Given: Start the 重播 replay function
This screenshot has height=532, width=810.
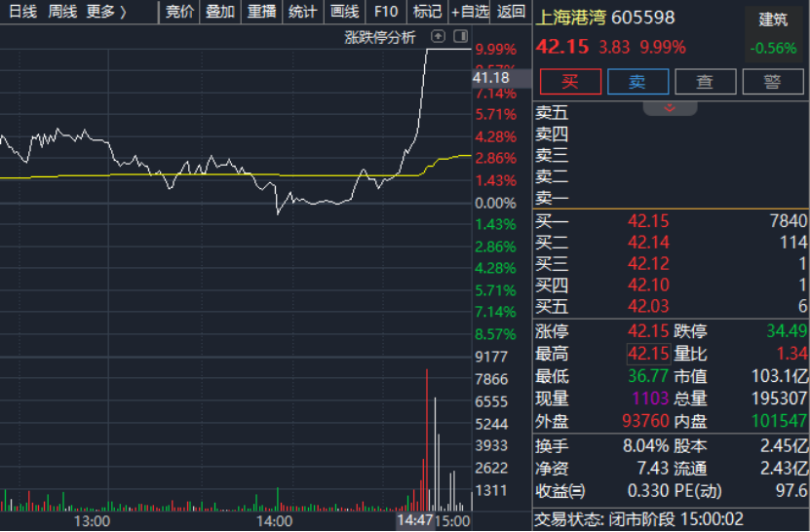Looking at the screenshot, I should [261, 12].
